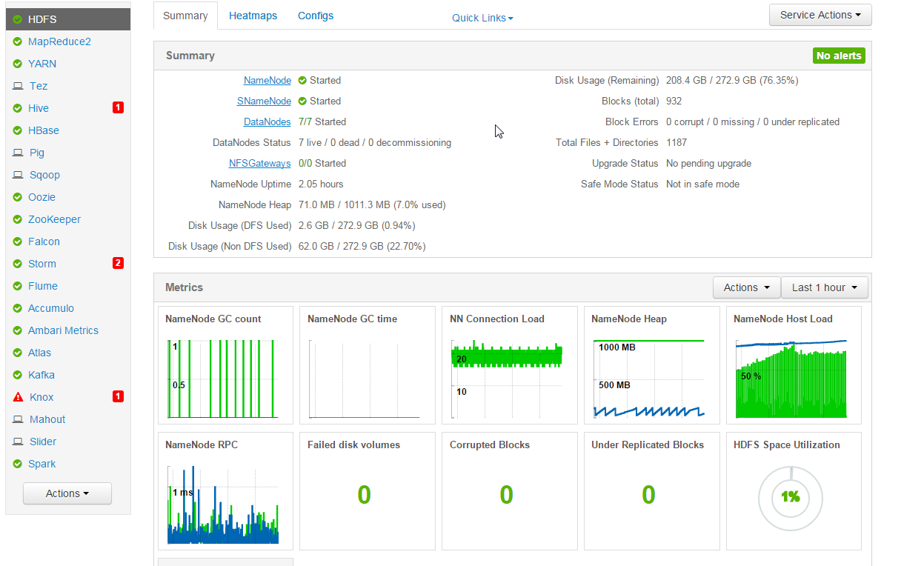Open the sidebar Actions dropdown below services

coord(67,493)
